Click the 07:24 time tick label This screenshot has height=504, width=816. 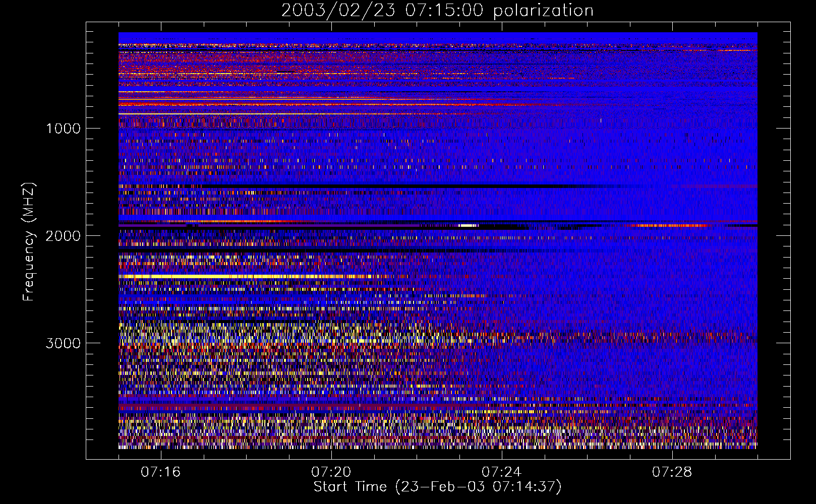tap(502, 472)
